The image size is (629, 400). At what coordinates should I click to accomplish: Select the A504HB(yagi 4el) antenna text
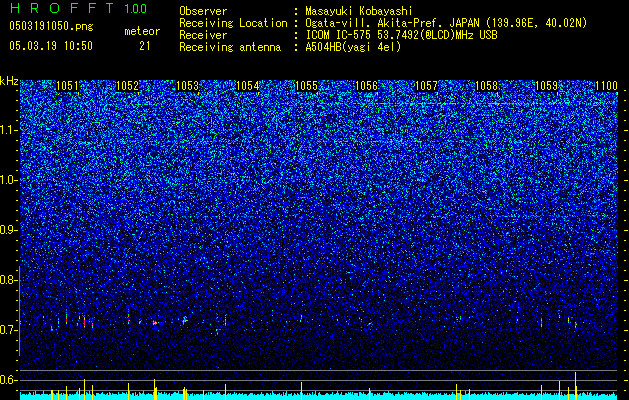click(353, 47)
